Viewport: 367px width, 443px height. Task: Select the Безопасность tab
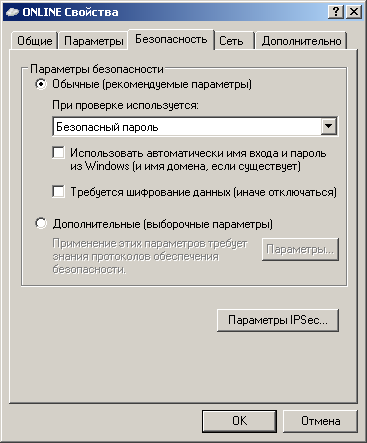(171, 39)
